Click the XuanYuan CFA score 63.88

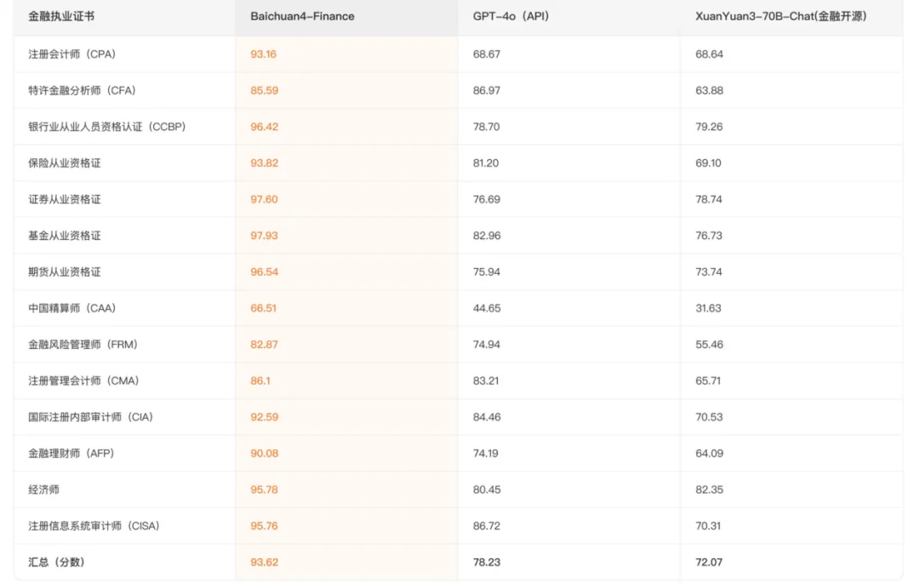[709, 90]
